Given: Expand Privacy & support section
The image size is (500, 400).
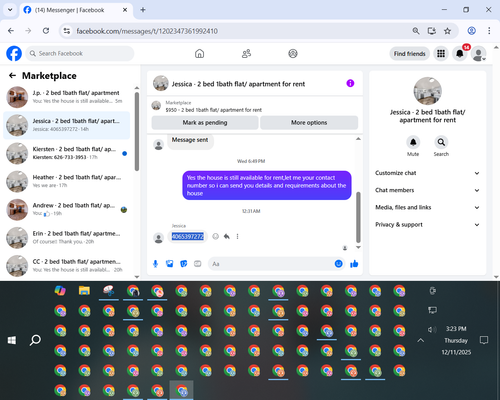Looking at the screenshot, I should click(x=428, y=225).
